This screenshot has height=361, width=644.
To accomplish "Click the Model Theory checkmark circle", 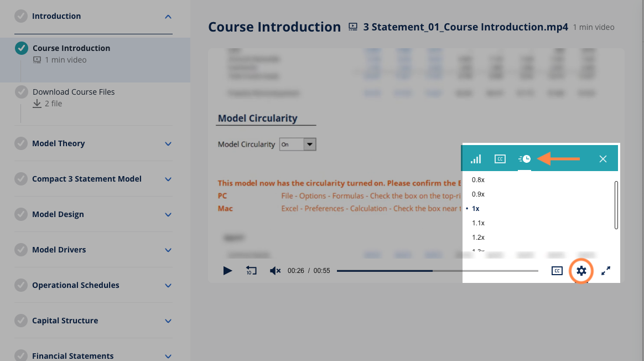I will [x=21, y=143].
